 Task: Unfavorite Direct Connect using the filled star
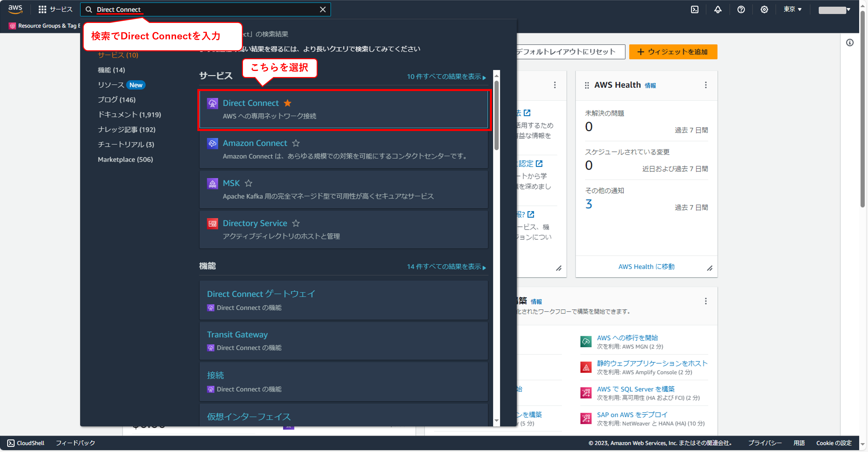(288, 103)
